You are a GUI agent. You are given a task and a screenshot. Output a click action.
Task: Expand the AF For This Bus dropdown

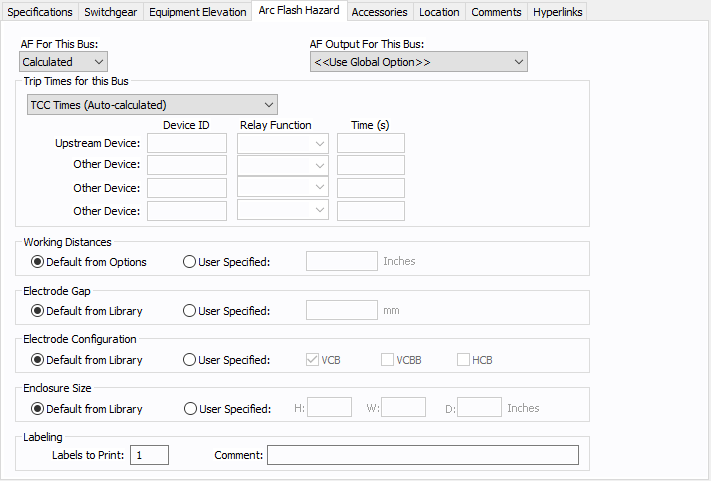(64, 62)
